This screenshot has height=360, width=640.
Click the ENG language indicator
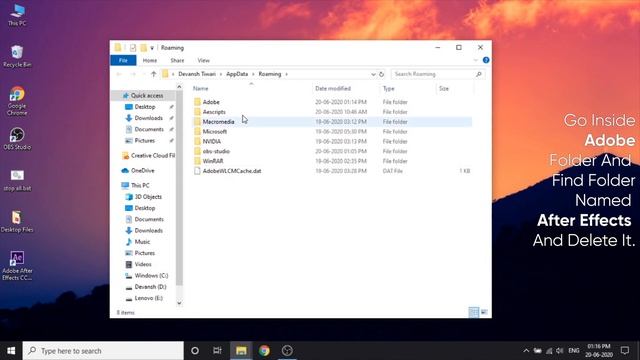pos(574,351)
